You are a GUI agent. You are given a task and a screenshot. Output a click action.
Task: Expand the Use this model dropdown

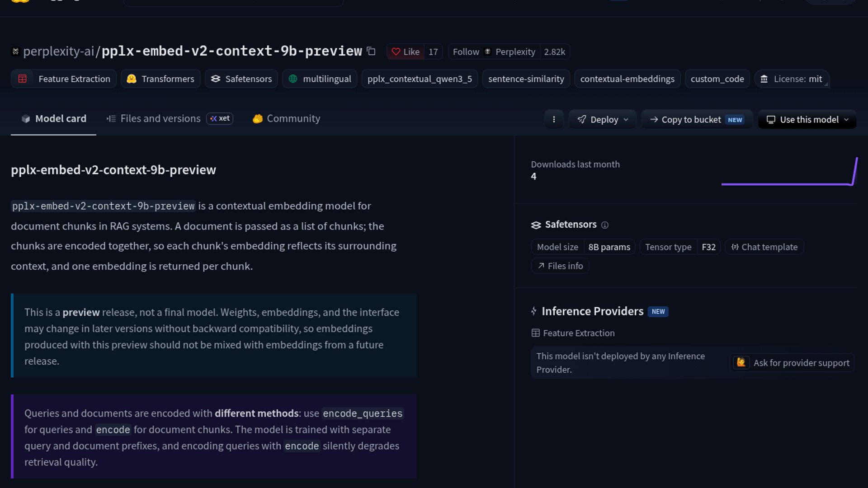[x=807, y=119]
